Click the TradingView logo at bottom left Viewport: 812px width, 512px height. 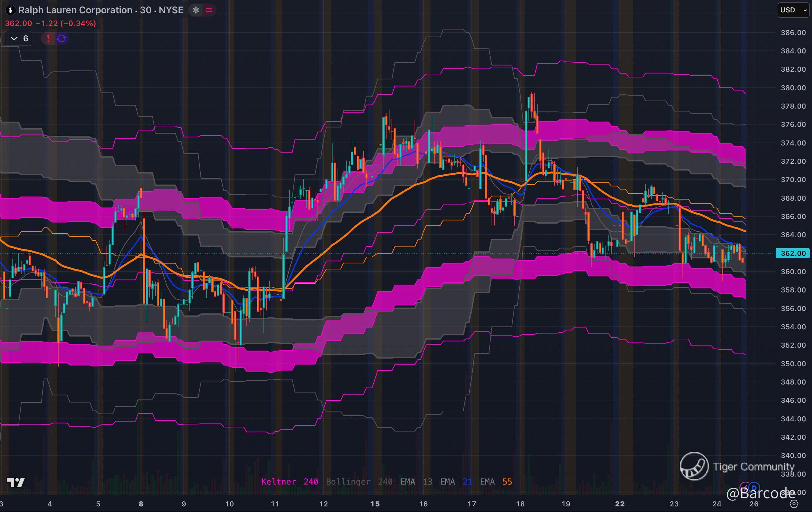pos(16,483)
